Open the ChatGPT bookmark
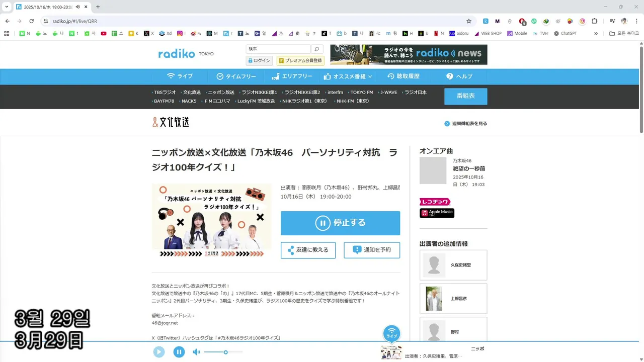This screenshot has width=644, height=362. tap(566, 33)
